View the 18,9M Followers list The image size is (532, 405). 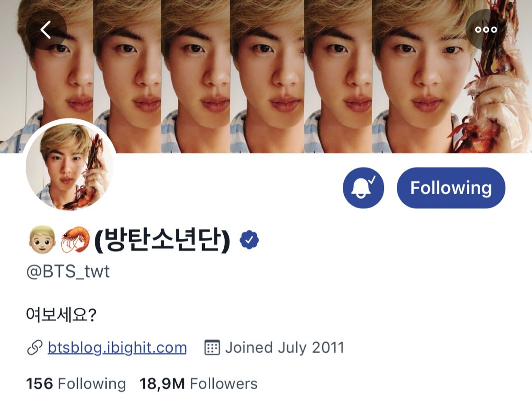198,384
